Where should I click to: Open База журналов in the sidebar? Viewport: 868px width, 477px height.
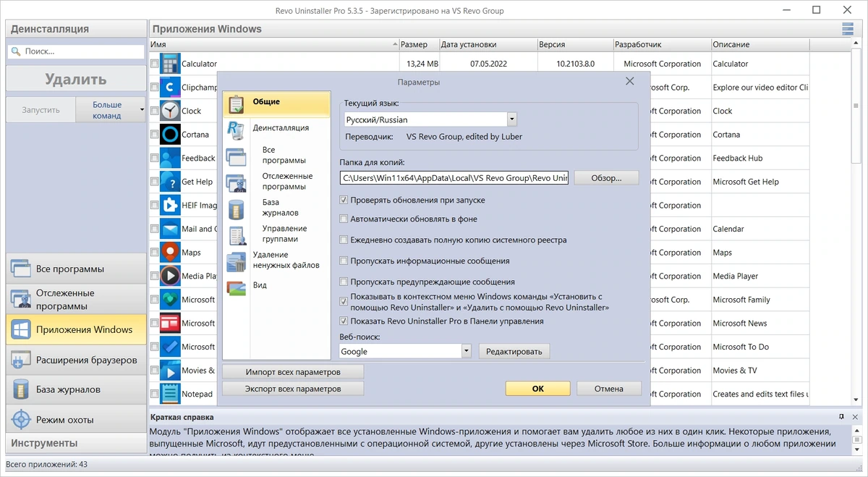(x=75, y=389)
